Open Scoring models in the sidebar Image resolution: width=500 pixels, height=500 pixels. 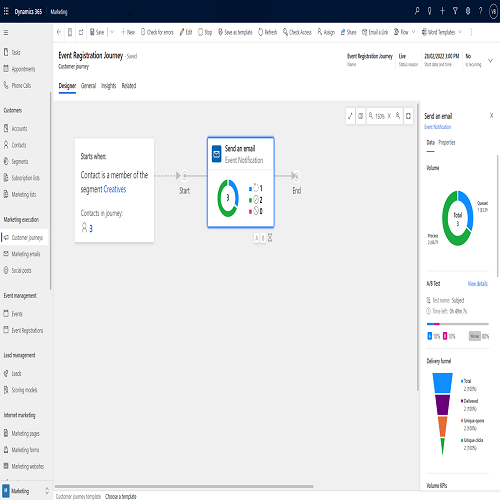tap(24, 390)
